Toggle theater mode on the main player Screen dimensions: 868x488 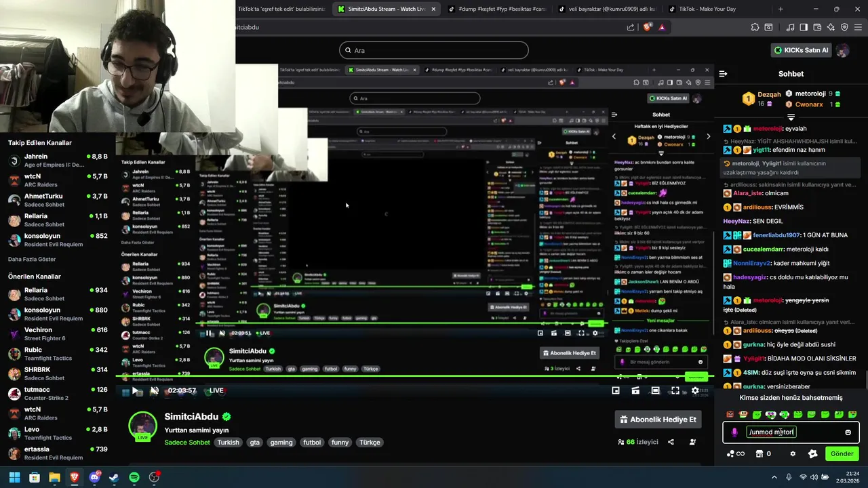click(x=655, y=390)
